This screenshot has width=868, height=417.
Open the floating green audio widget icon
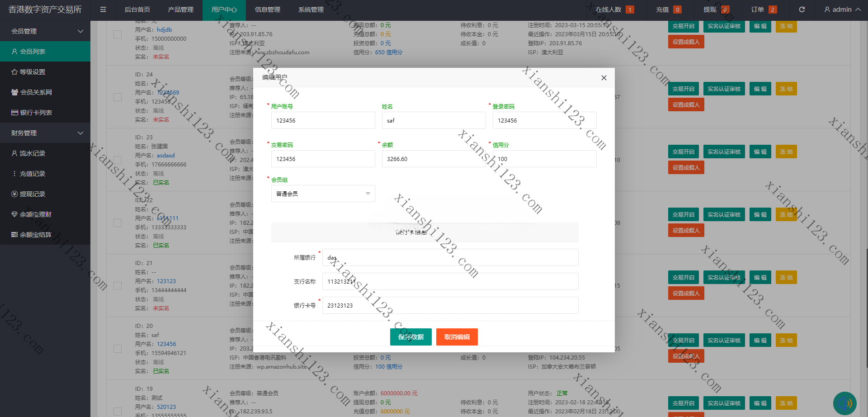[844, 403]
